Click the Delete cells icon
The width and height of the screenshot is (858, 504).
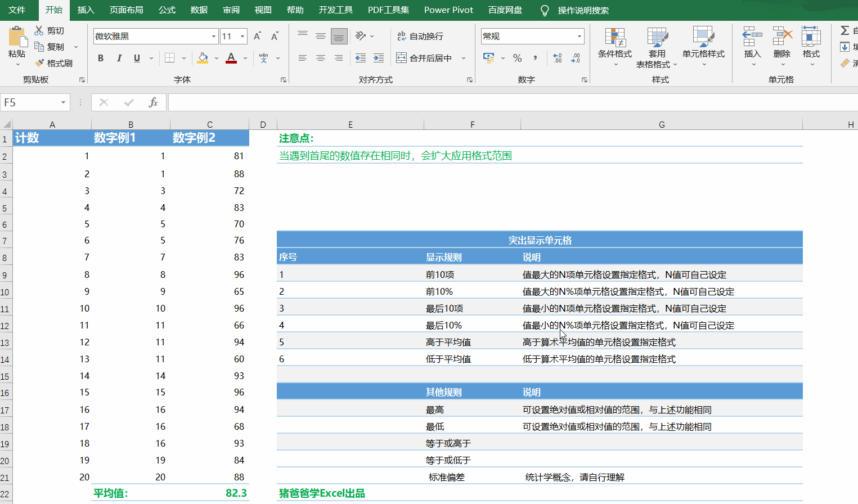782,36
